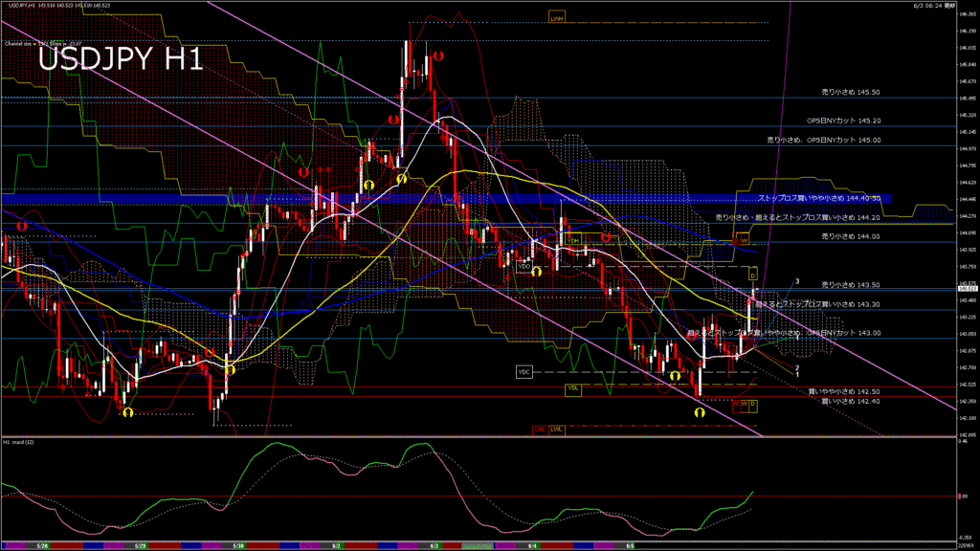Screen dimensions: 980x551
Task: Click the H1 macd (12) indicator label
Action: coord(19,442)
